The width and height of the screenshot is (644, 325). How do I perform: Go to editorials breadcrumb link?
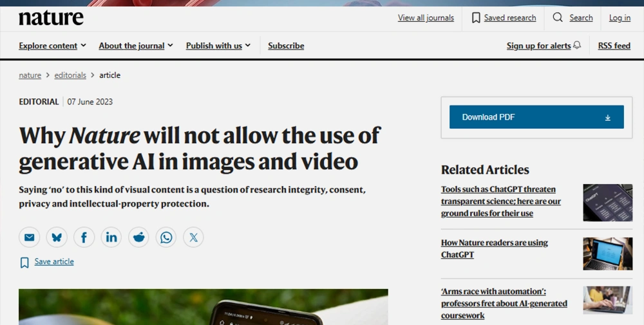(70, 75)
